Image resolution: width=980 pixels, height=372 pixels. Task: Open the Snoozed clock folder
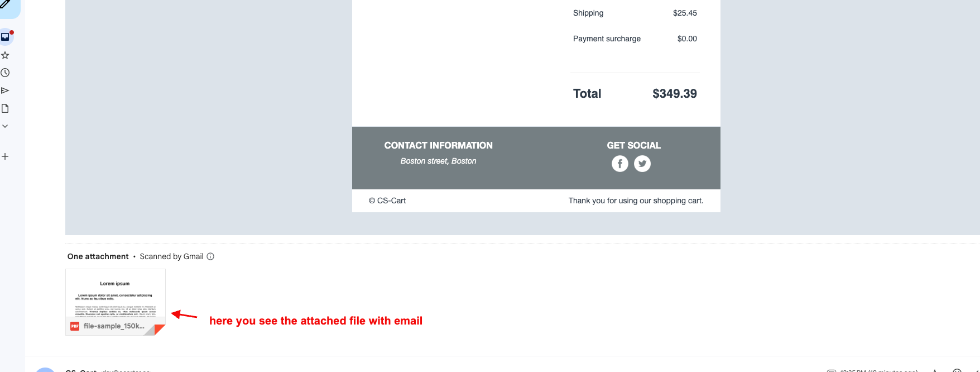pyautogui.click(x=5, y=73)
